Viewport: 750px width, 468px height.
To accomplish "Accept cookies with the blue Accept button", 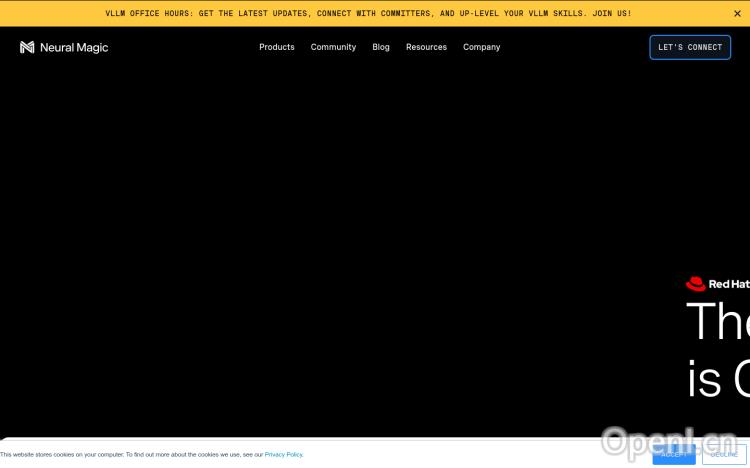I will pyautogui.click(x=673, y=454).
